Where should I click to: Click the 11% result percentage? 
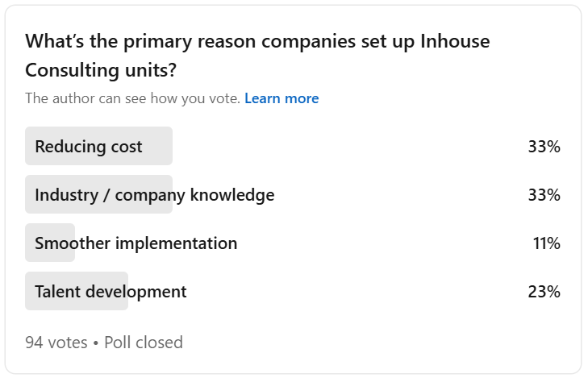[547, 243]
